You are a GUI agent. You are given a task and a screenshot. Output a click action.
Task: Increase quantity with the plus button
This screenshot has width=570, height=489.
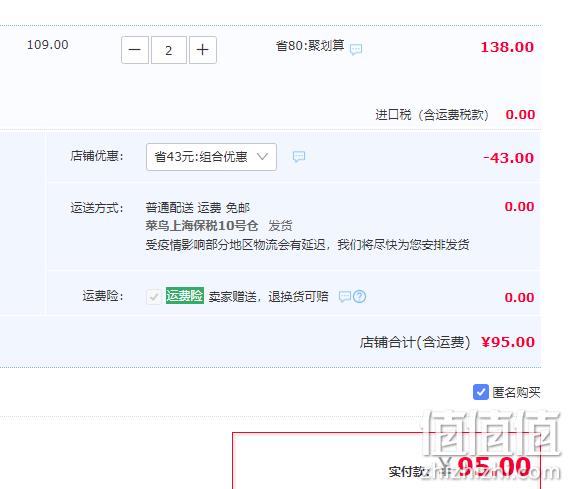coord(203,50)
